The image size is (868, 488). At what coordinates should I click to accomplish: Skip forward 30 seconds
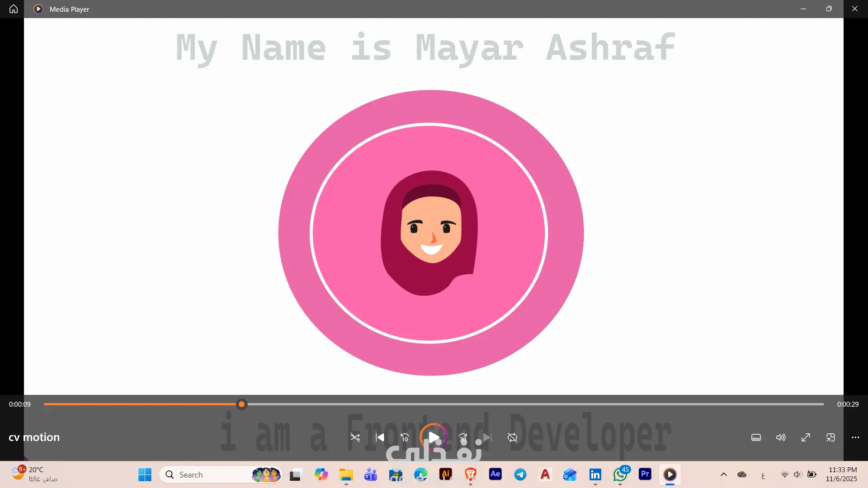pyautogui.click(x=463, y=437)
